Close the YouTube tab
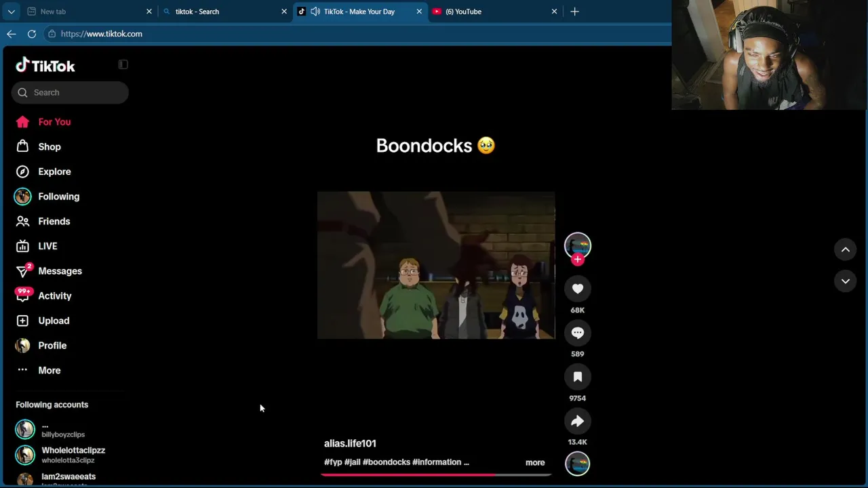 [554, 12]
